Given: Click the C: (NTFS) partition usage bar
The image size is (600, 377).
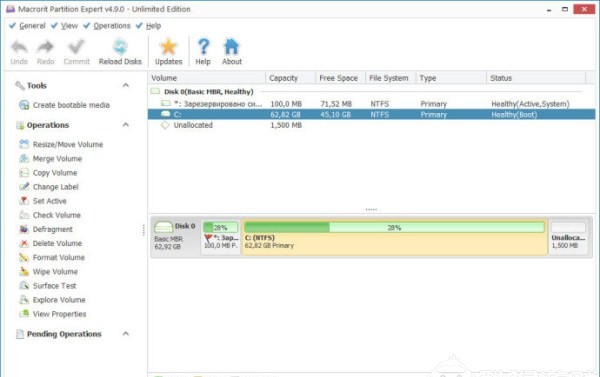Looking at the screenshot, I should 394,227.
